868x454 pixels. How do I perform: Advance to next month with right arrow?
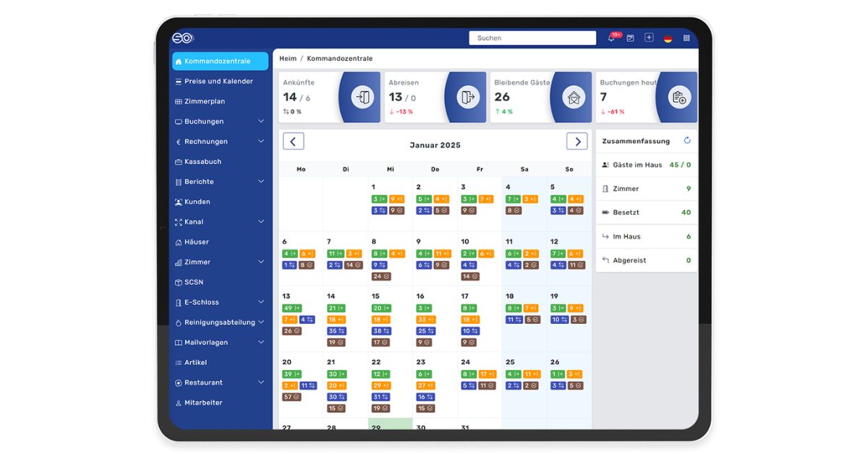(x=576, y=141)
